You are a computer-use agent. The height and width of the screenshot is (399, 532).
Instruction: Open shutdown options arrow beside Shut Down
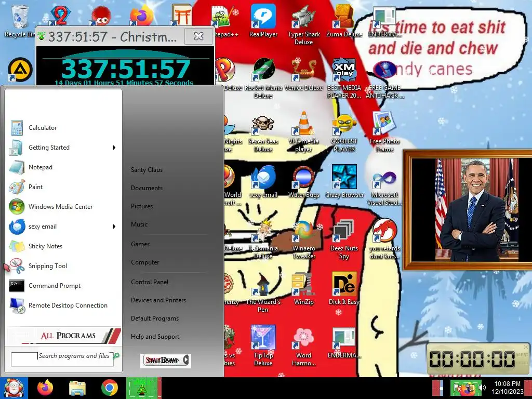(x=186, y=361)
